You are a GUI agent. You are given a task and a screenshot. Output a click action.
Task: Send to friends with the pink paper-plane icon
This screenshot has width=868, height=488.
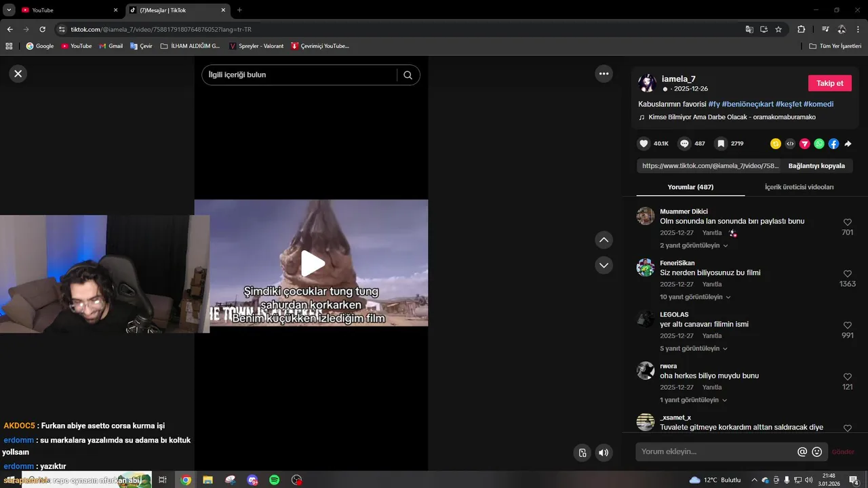coord(805,144)
